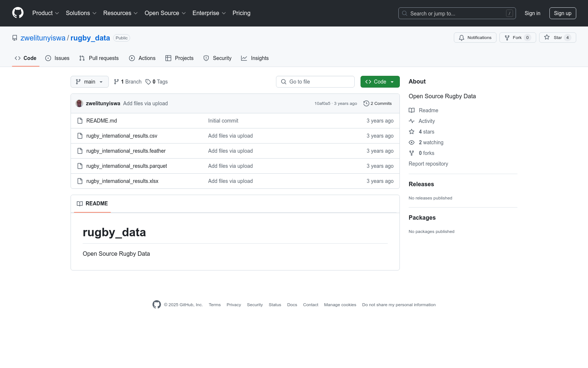Switch to the Security tab
588x368 pixels.
click(x=218, y=58)
